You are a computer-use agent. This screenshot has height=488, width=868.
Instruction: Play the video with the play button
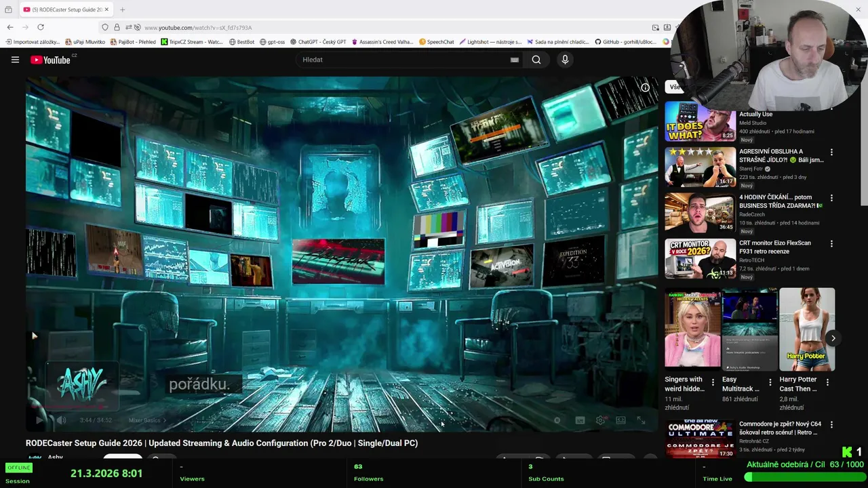(38, 420)
